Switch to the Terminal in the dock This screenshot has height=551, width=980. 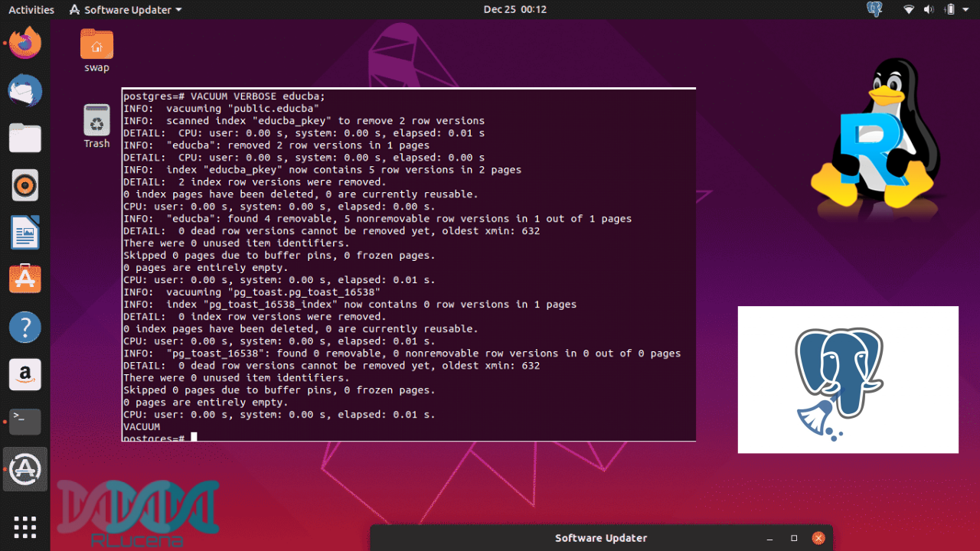(25, 421)
